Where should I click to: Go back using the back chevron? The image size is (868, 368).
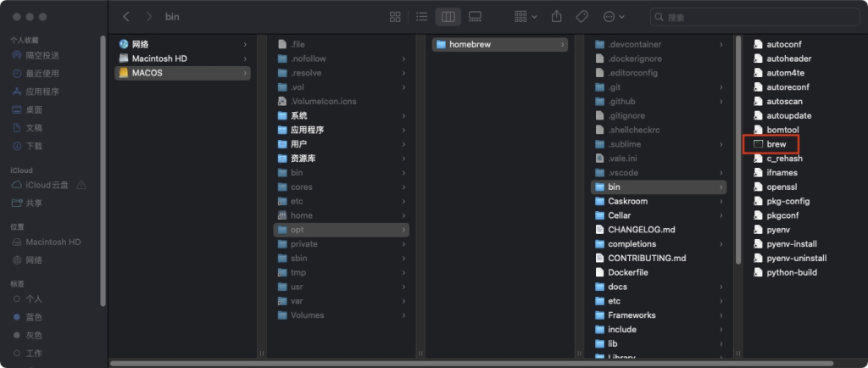[126, 17]
